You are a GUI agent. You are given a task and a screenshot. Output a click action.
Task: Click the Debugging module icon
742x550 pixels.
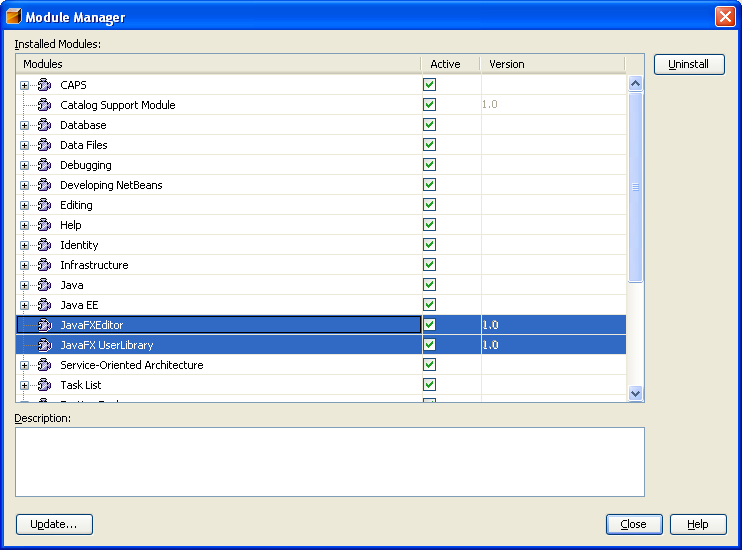[x=44, y=165]
